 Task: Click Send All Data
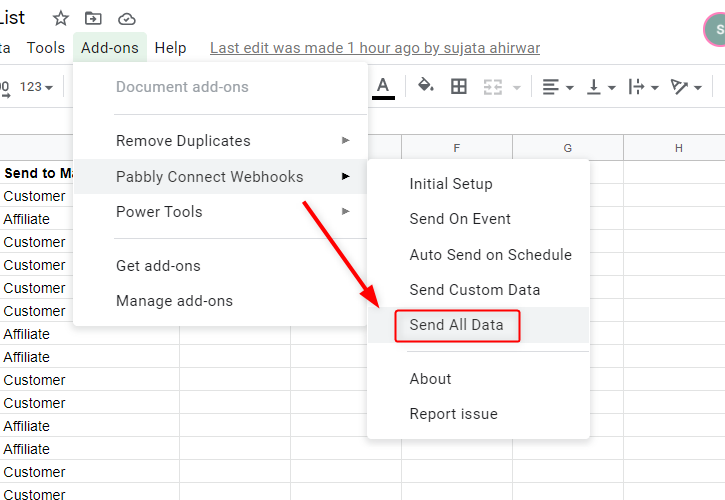coord(479,325)
